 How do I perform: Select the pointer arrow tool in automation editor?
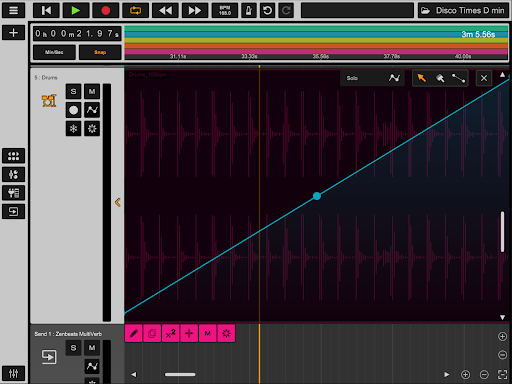[422, 78]
